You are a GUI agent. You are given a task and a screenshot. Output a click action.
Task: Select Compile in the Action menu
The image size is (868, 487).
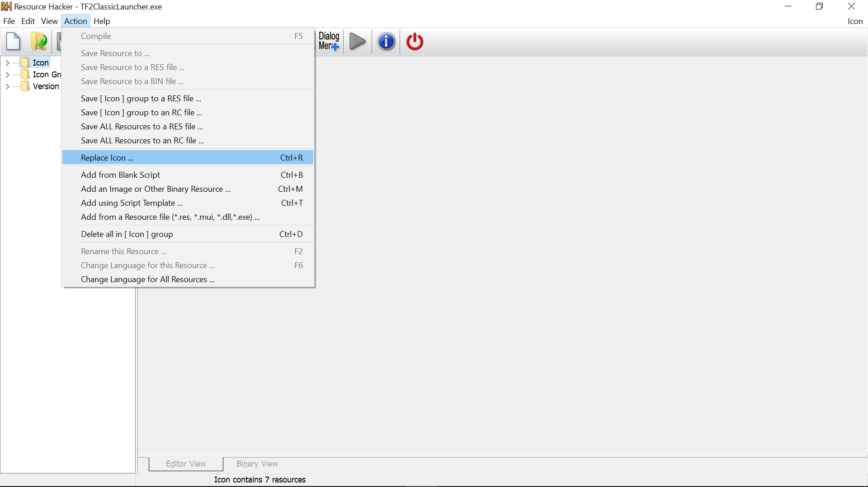tap(188, 36)
